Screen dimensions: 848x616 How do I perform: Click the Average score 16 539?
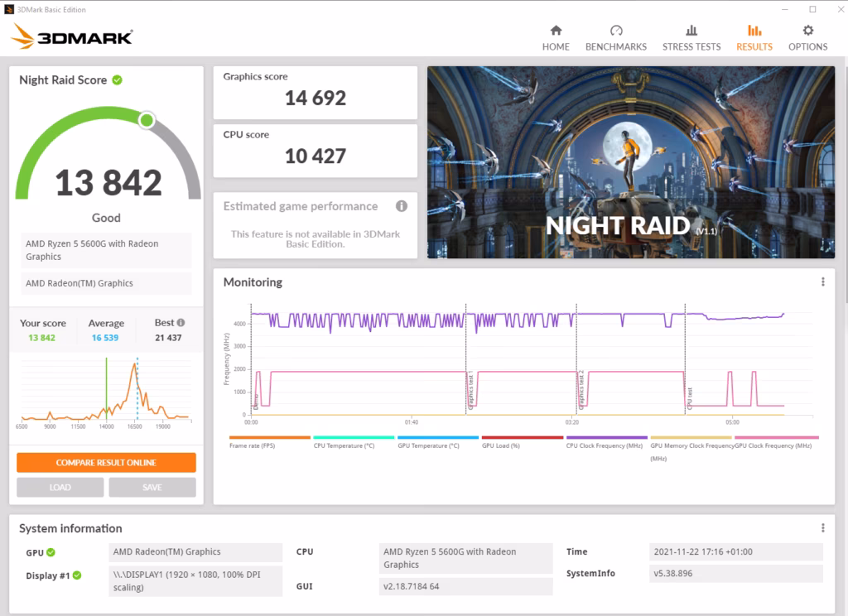[x=105, y=338]
